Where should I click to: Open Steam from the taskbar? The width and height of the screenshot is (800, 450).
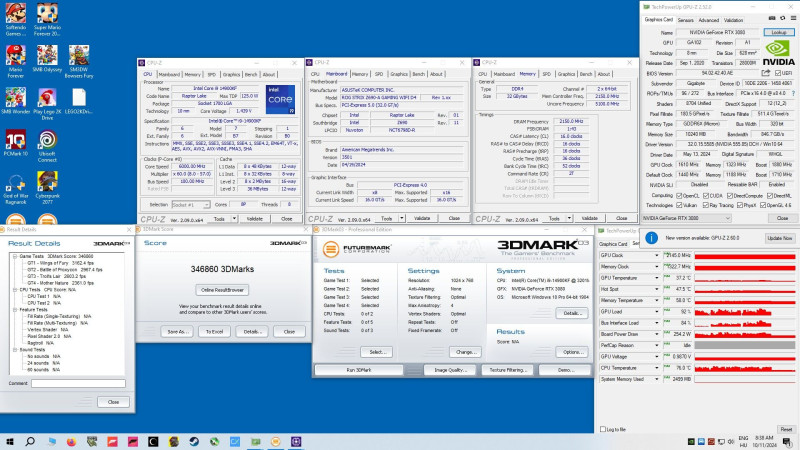tap(194, 441)
